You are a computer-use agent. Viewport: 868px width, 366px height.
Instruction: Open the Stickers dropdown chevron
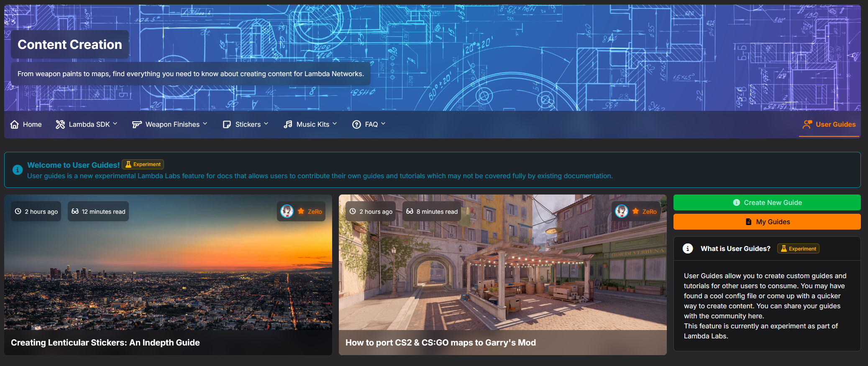click(266, 124)
